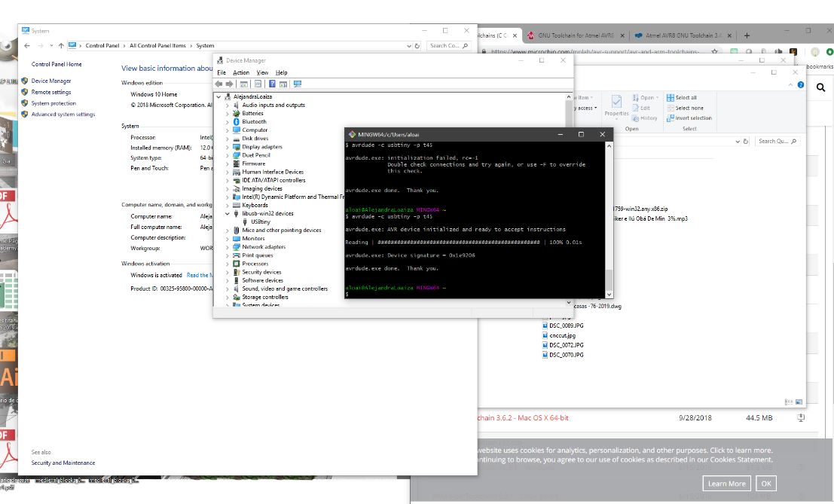Click the toolchain 3.6.2 Mac OS X 64-bit link
The image size is (834, 504).
[523, 418]
